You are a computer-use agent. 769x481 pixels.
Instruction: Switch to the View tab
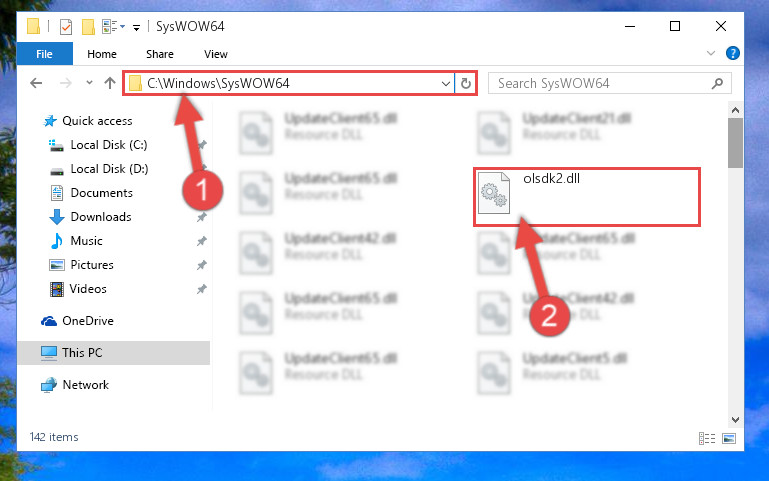[216, 54]
